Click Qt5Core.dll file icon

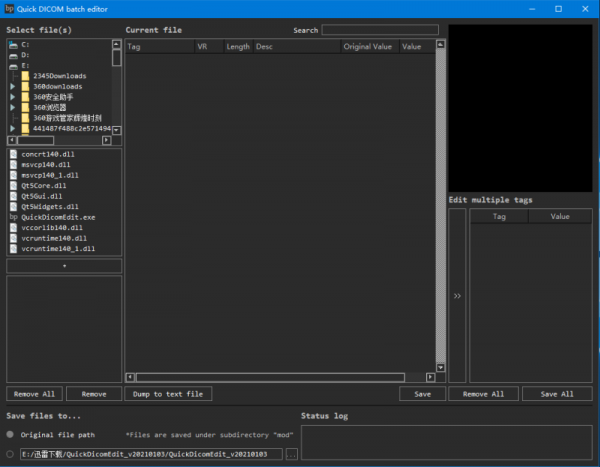13,186
